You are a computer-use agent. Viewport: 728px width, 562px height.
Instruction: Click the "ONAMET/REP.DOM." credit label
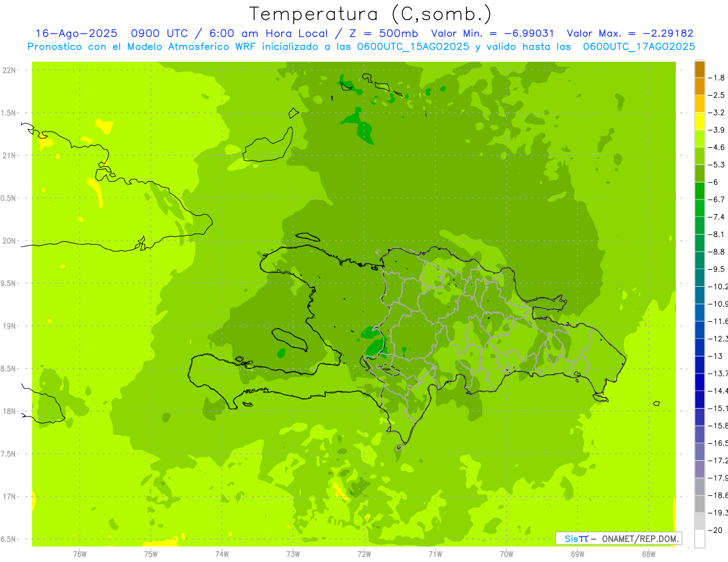tap(641, 538)
